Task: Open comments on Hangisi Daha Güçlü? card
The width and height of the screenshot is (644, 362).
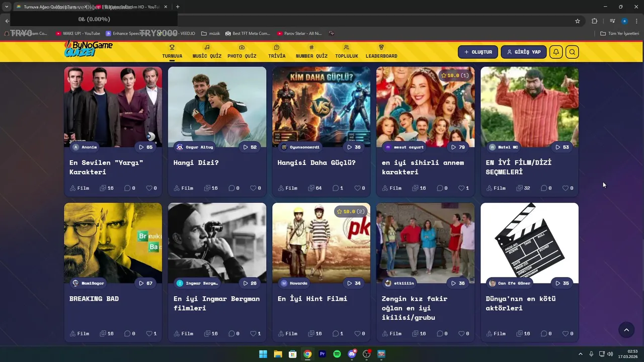Action: (338, 188)
